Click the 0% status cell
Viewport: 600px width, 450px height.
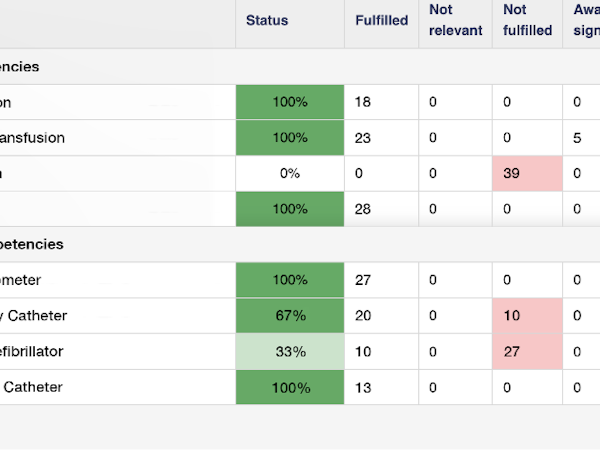tap(290, 173)
